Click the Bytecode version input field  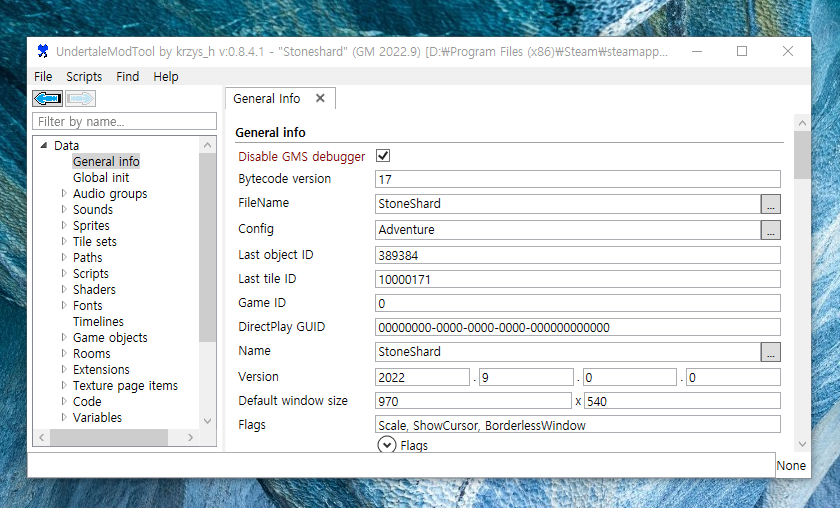click(577, 180)
